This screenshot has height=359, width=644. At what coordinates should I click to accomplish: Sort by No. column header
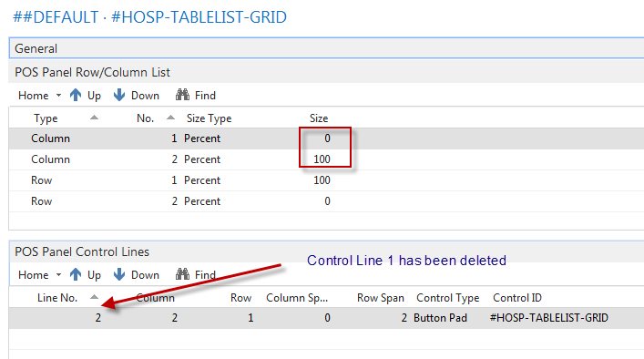(146, 118)
